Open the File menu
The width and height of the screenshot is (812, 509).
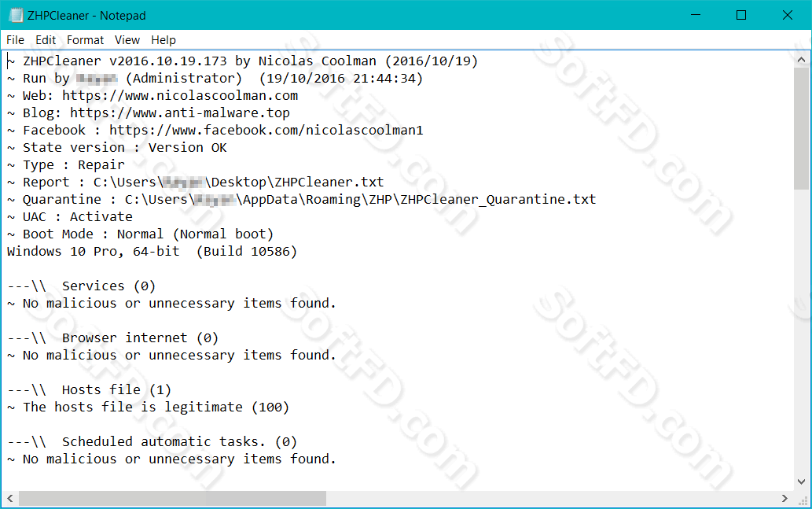click(15, 40)
